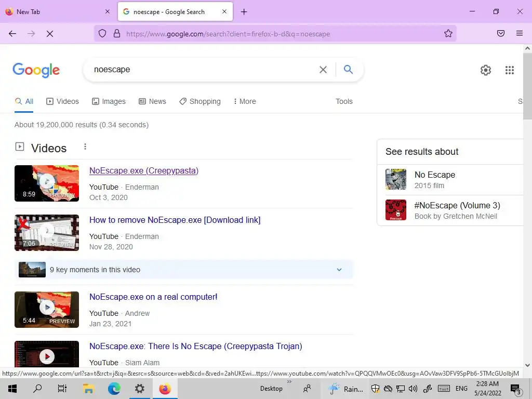532x399 pixels.
Task: Open Windows taskbar search
Action: (37, 389)
